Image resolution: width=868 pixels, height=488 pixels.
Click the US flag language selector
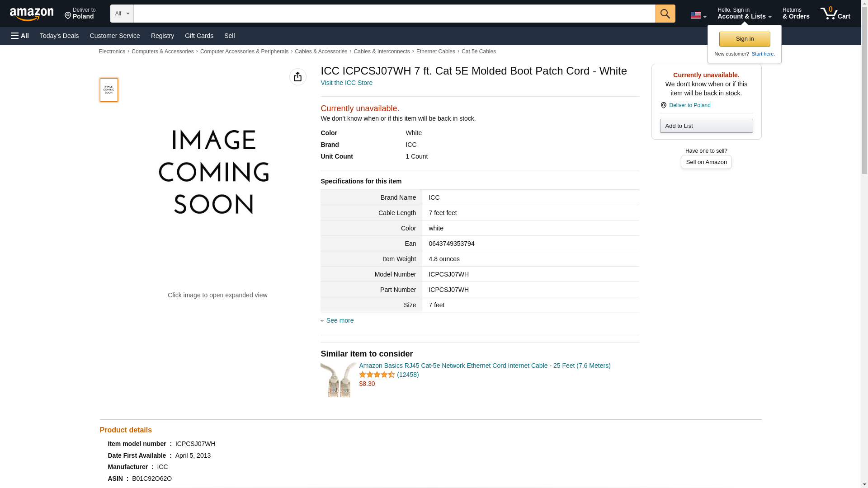[x=698, y=15]
